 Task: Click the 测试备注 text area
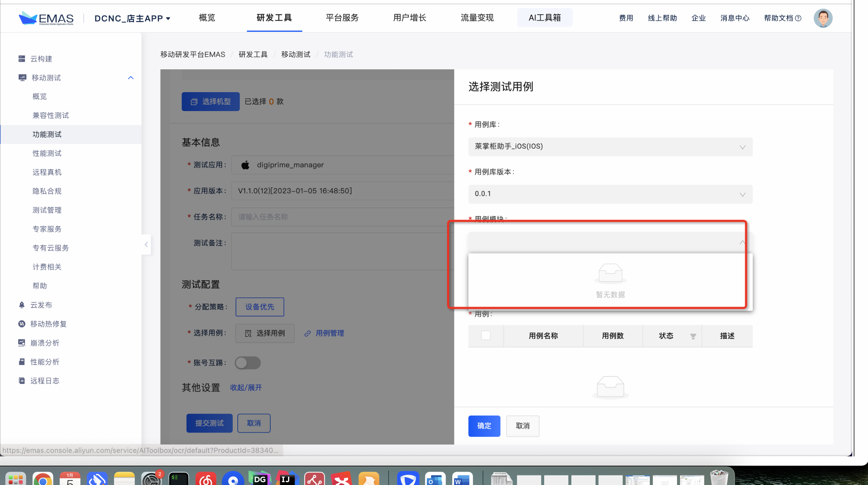[x=342, y=251]
